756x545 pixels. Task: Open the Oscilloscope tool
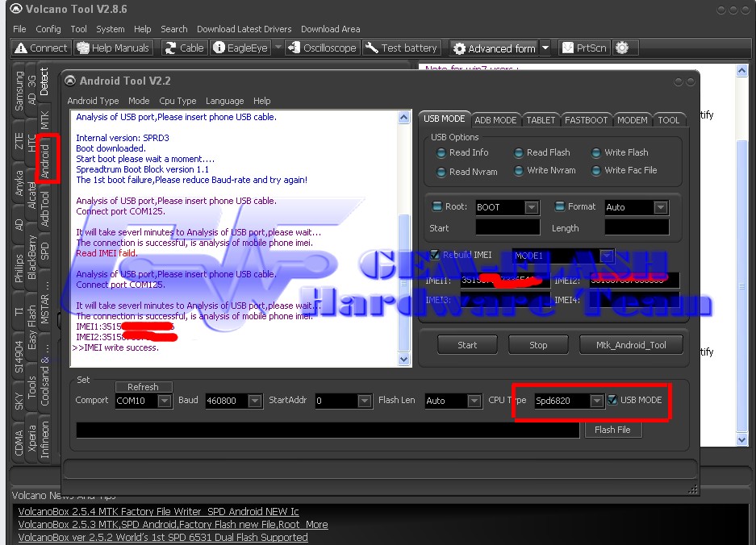pos(323,48)
